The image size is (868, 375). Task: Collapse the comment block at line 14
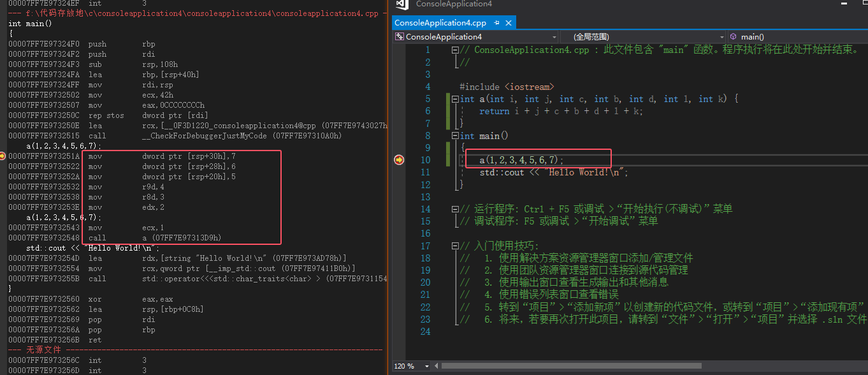454,209
